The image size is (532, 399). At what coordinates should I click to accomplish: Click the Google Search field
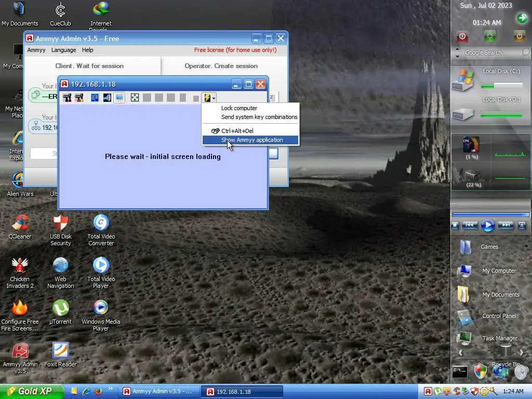pos(490,52)
